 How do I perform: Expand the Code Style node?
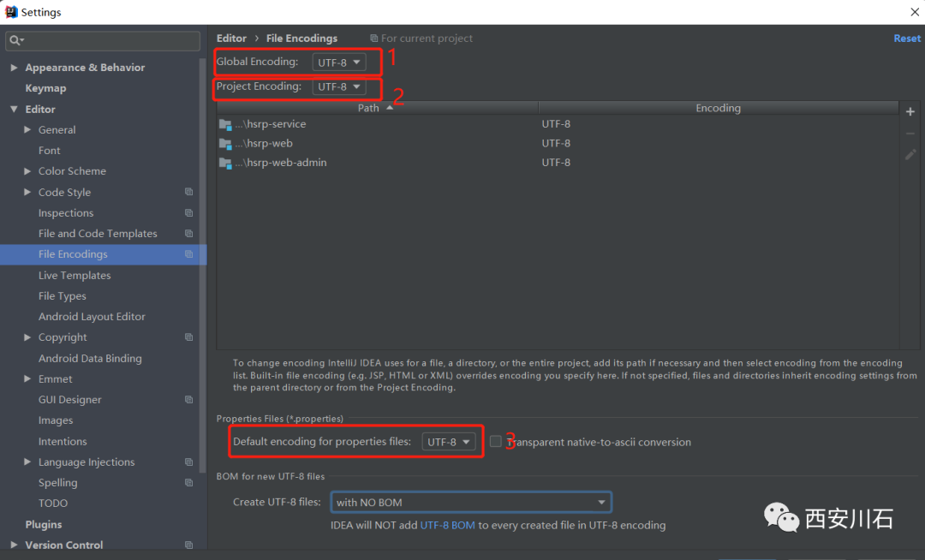coord(27,192)
